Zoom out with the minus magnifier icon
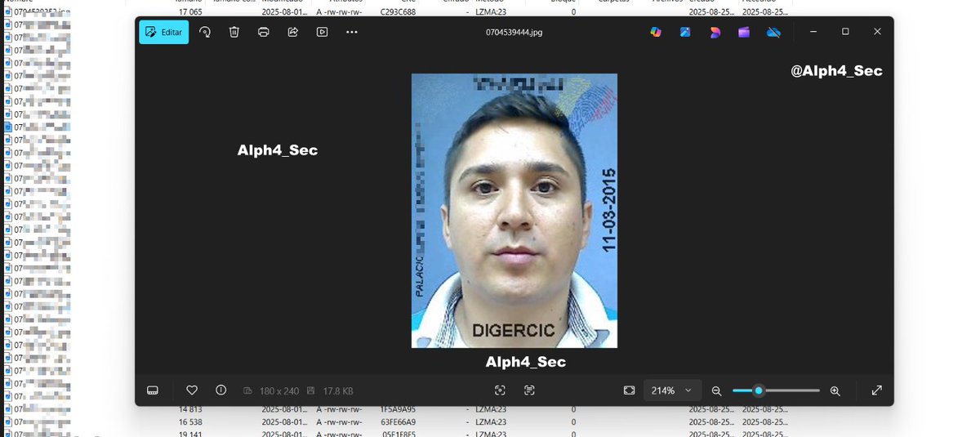 (716, 391)
